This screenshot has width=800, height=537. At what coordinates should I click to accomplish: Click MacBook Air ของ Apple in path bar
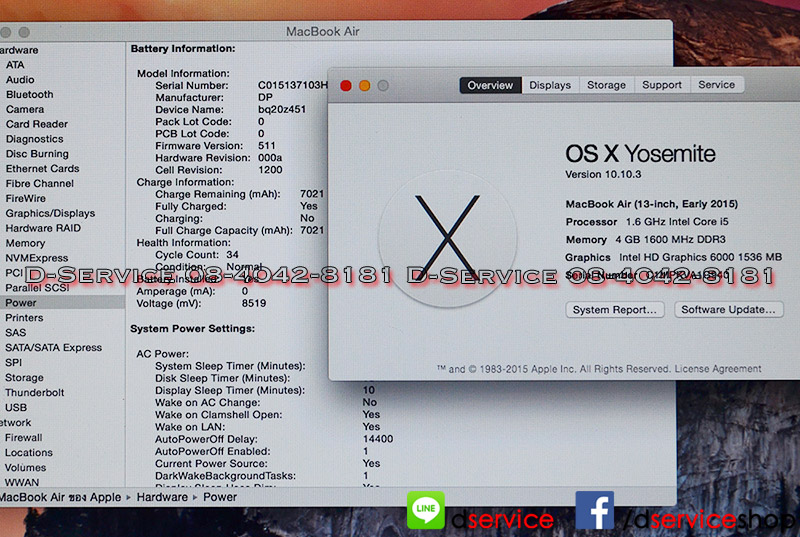(61, 497)
